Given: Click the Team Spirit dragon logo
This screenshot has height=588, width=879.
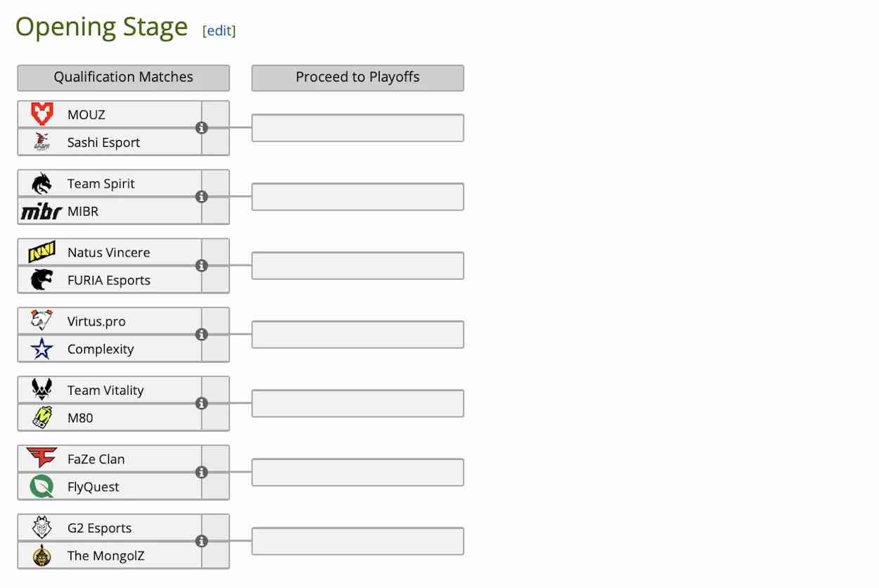Looking at the screenshot, I should [42, 184].
